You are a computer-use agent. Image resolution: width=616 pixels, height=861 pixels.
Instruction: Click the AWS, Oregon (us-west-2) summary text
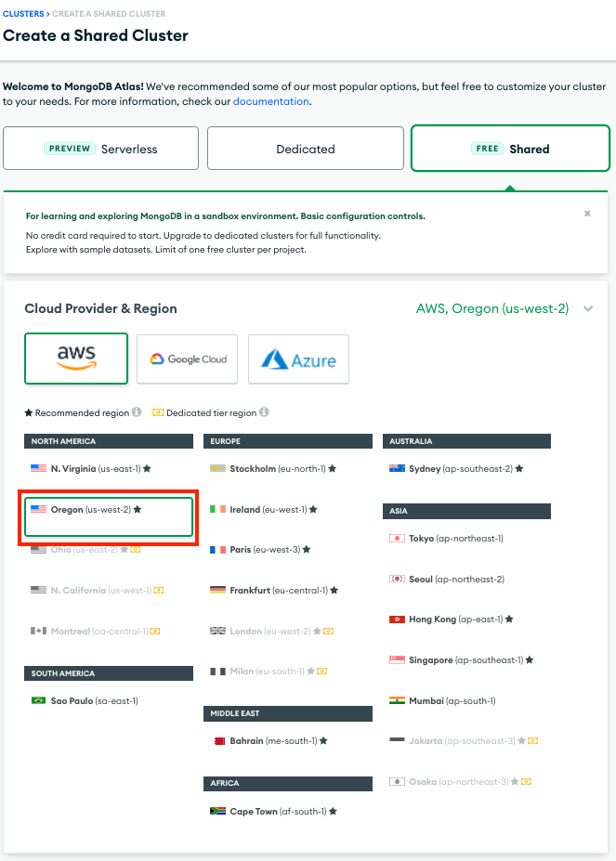click(x=491, y=308)
